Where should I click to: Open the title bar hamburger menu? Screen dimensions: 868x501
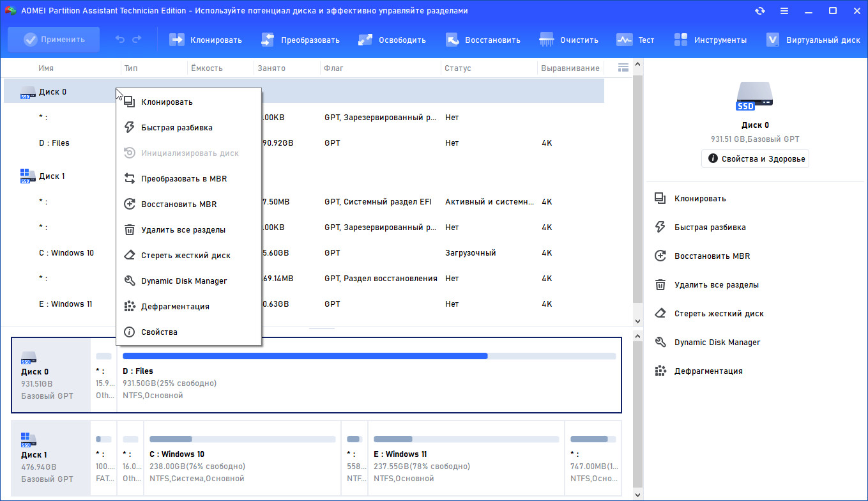pos(784,11)
